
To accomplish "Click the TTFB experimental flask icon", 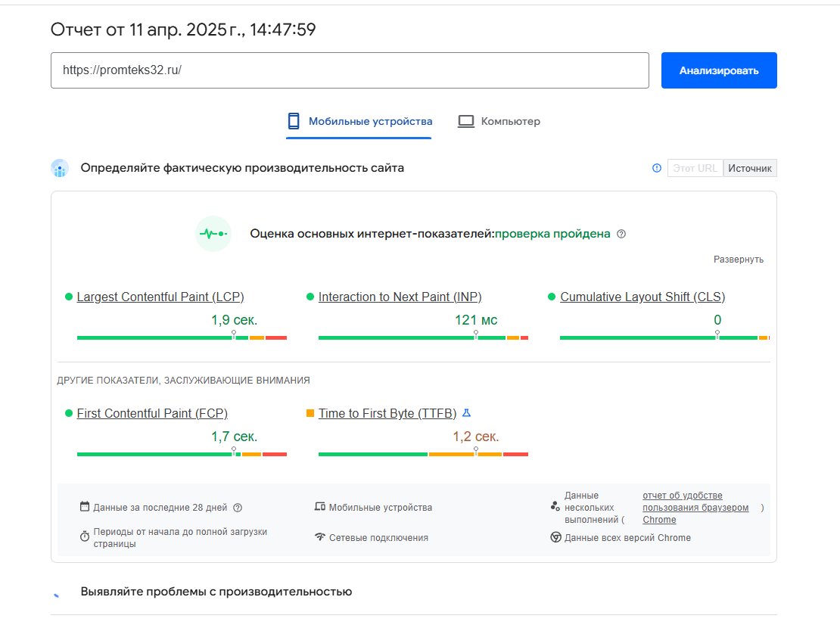I will tap(467, 413).
